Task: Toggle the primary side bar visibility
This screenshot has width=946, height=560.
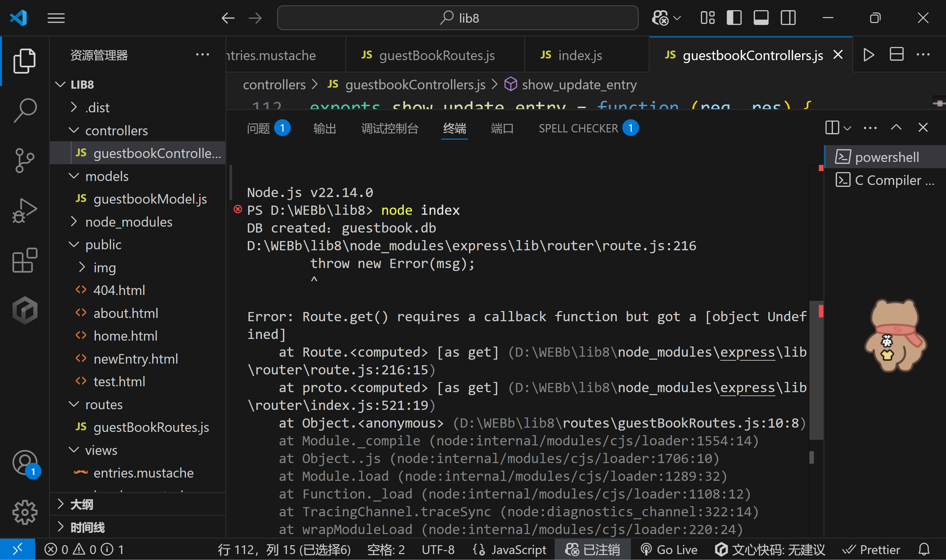Action: point(734,18)
